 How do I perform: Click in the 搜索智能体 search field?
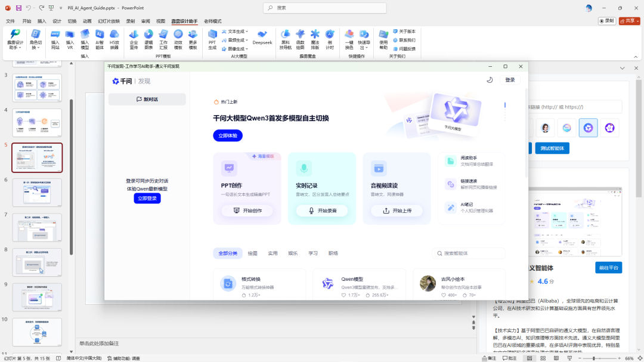tap(469, 253)
